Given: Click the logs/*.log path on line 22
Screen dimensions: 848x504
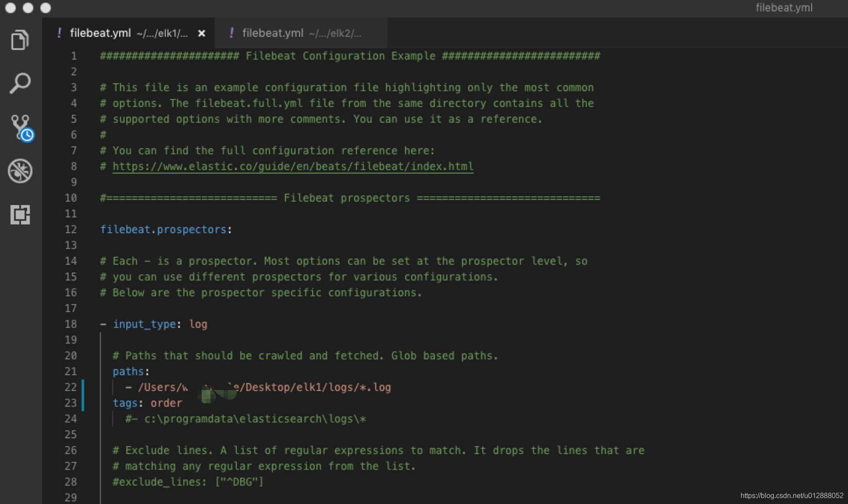Looking at the screenshot, I should coord(264,387).
